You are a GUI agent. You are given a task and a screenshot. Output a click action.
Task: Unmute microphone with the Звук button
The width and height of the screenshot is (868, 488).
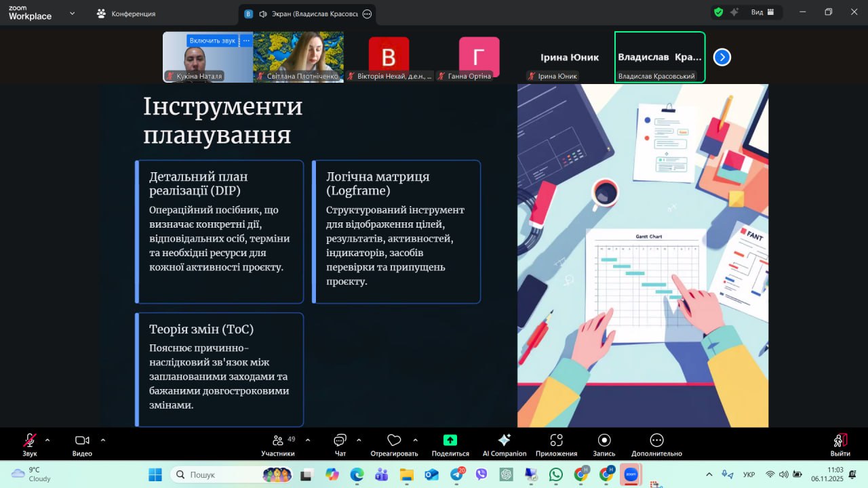pos(30,441)
